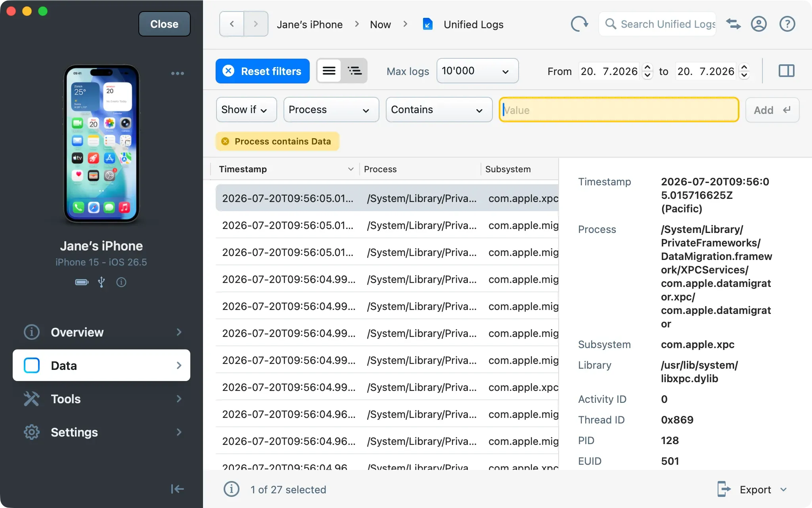Click Jane's iPhone breadcrumb
This screenshot has width=812, height=508.
pos(310,25)
